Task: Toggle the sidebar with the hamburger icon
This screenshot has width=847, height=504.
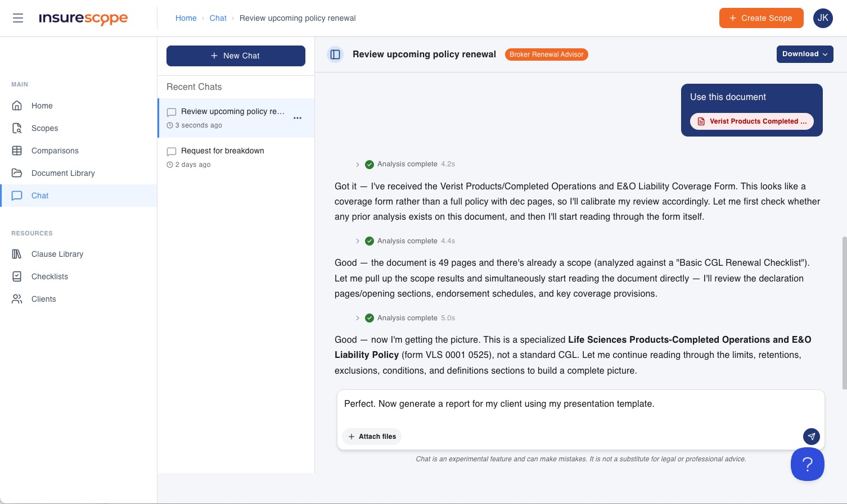Action: (x=18, y=18)
